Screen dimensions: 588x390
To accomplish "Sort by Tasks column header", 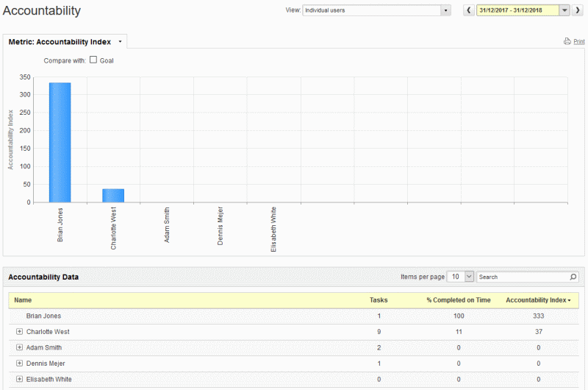I will point(379,300).
